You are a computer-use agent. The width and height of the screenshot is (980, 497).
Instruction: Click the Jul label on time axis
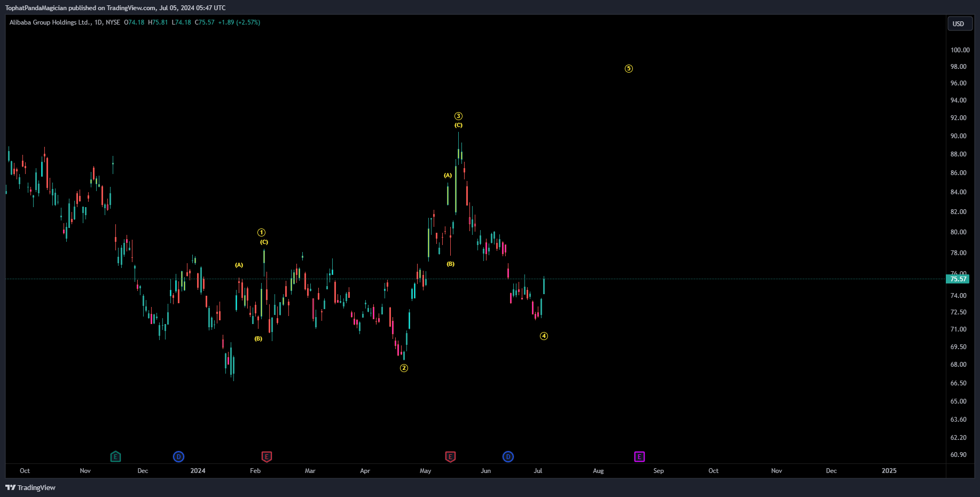pyautogui.click(x=538, y=470)
